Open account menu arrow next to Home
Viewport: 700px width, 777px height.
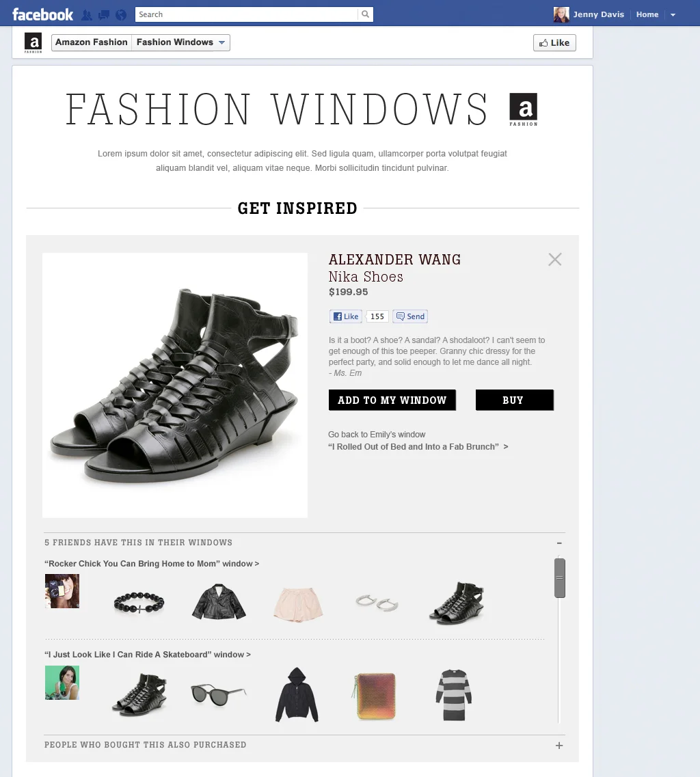point(673,15)
